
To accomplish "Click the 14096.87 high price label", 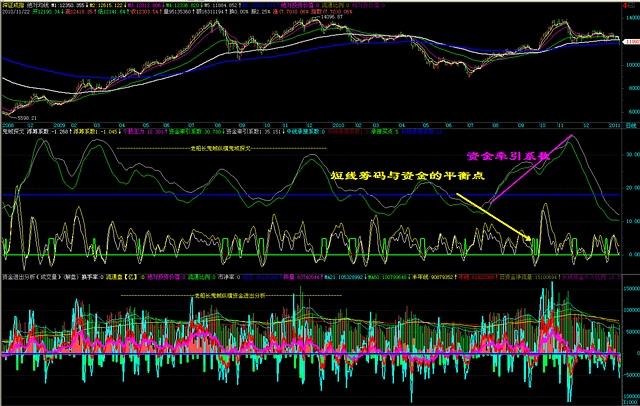I will 331,17.
